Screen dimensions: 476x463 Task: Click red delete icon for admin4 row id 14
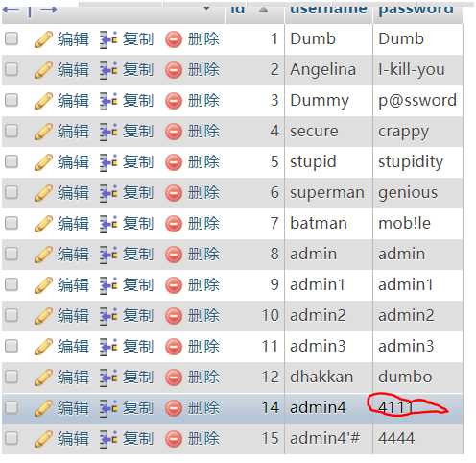pyautogui.click(x=174, y=408)
